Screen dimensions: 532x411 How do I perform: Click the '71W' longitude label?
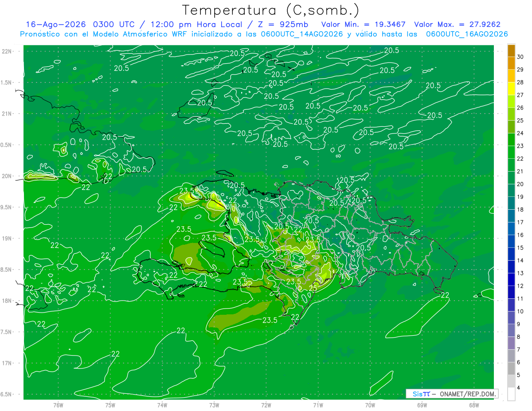click(x=318, y=405)
